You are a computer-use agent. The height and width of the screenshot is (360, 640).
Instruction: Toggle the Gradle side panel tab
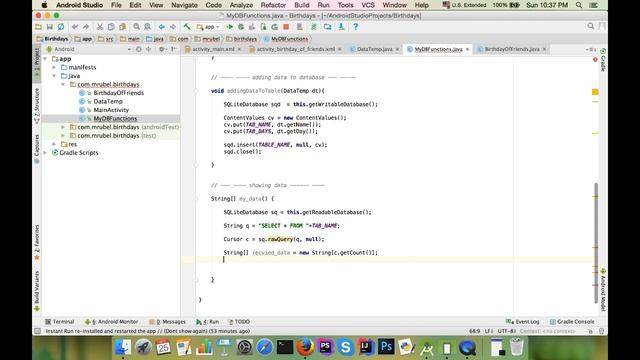click(x=603, y=60)
